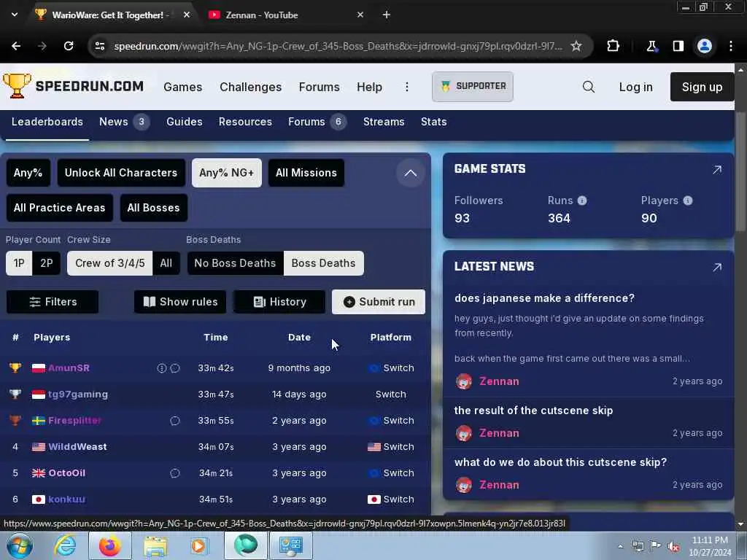This screenshot has height=560, width=747.
Task: Open the tab search dropdown arrow
Action: coord(15,15)
